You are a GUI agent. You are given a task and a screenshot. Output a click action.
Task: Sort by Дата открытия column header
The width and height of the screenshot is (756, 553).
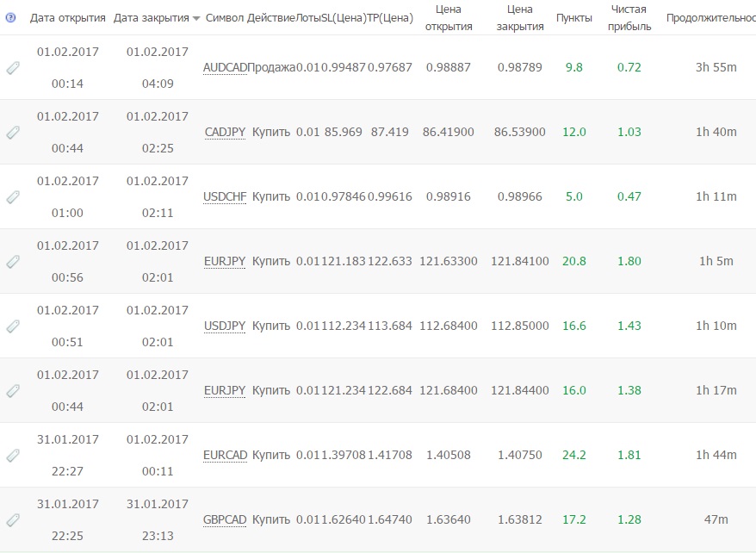point(67,18)
